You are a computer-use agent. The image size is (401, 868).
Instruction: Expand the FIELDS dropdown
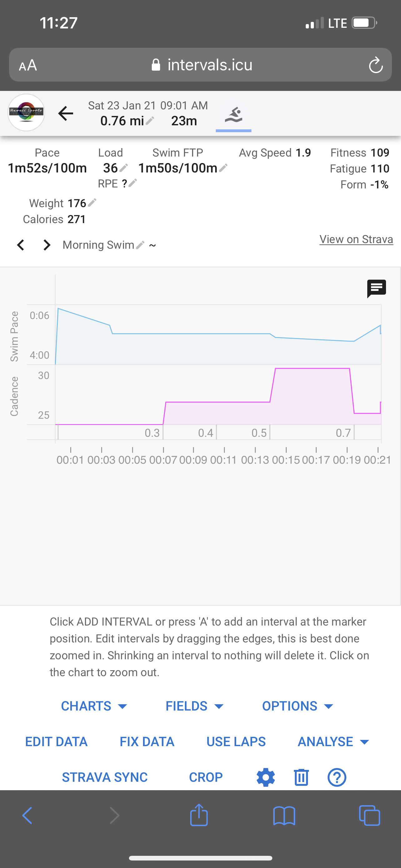coord(194,706)
